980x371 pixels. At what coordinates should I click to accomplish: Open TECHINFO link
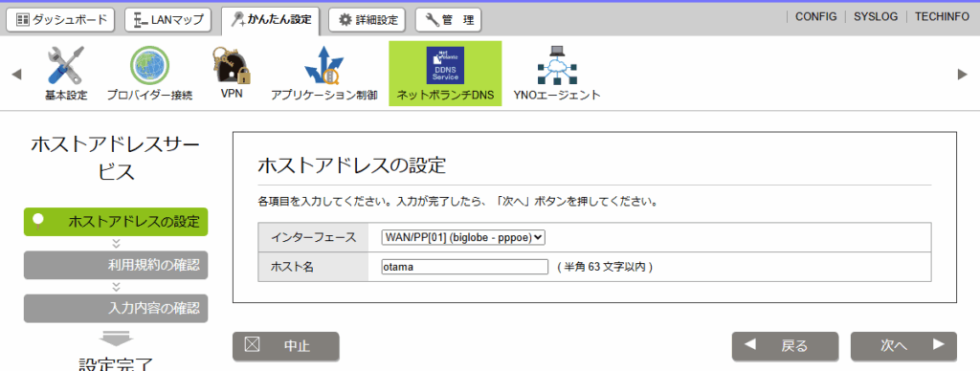tap(942, 17)
